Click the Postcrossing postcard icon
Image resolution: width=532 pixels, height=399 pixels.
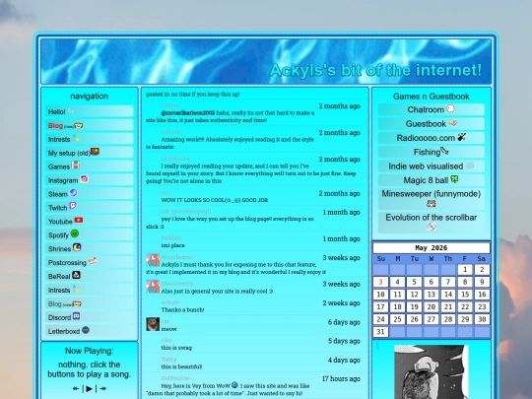[x=93, y=261]
